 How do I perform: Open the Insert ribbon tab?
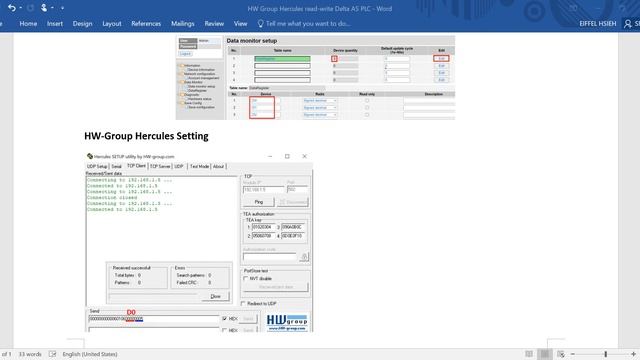[x=55, y=24]
